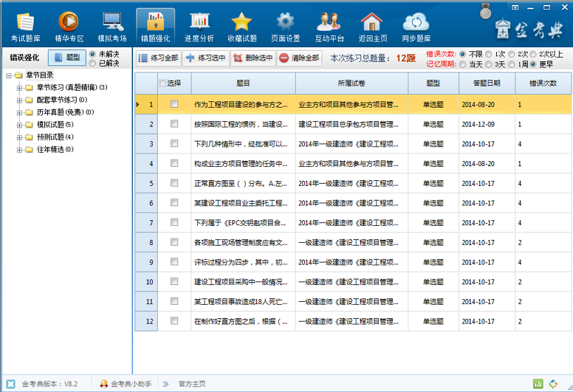Screen dimensions: 573x392
Task: Select 预测试题 folder
Action: (49, 137)
